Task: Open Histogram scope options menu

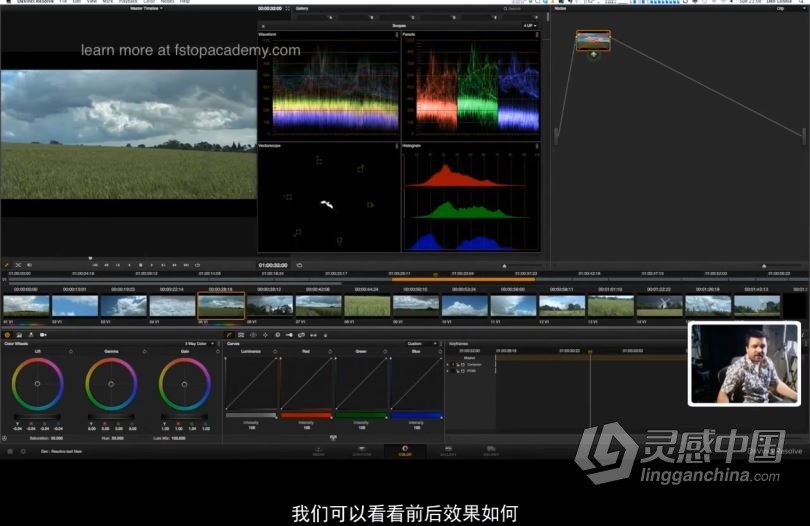Action: point(537,146)
